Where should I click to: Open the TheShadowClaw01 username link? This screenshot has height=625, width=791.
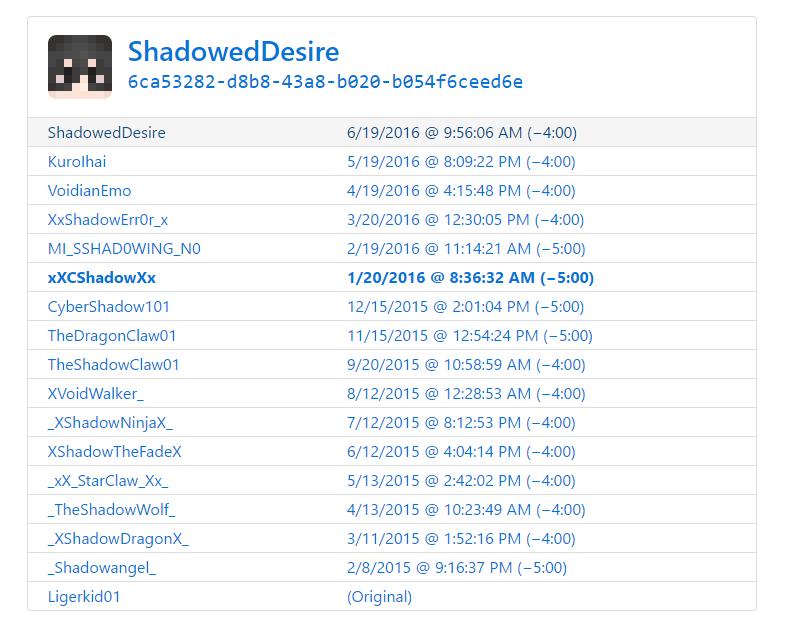click(114, 365)
